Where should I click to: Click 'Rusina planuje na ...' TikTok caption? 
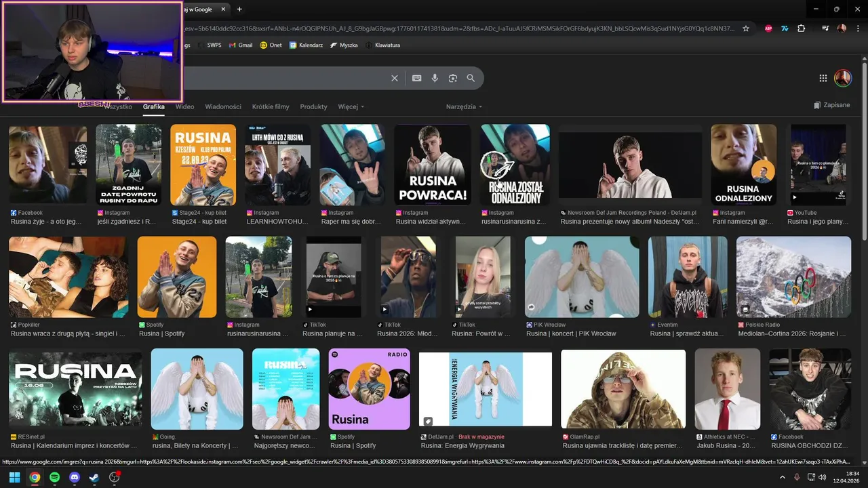tap(332, 333)
